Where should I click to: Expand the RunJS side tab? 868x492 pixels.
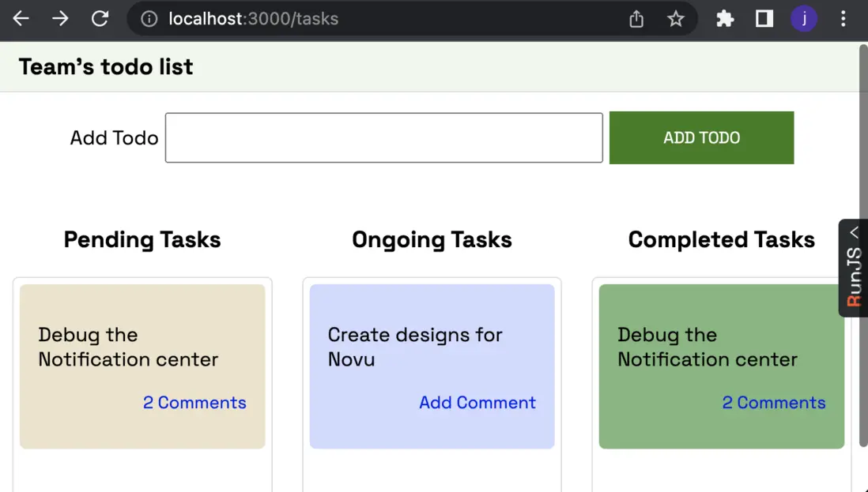[x=854, y=269]
